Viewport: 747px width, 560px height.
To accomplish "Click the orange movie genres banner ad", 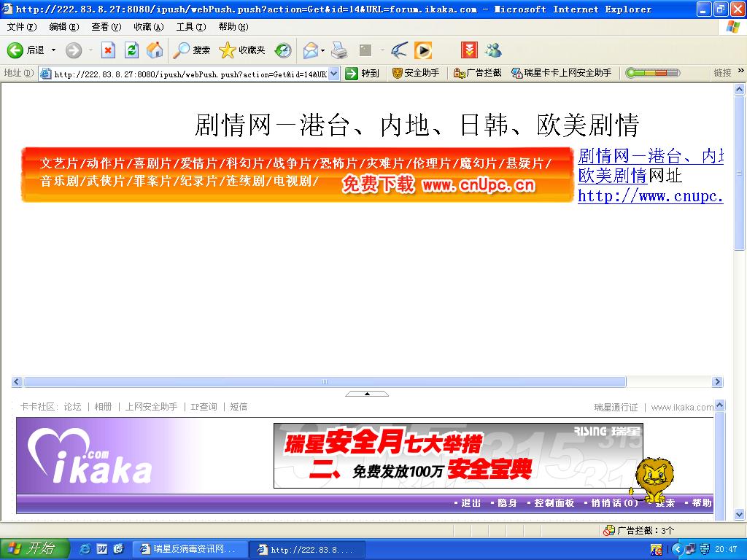I will click(x=298, y=175).
